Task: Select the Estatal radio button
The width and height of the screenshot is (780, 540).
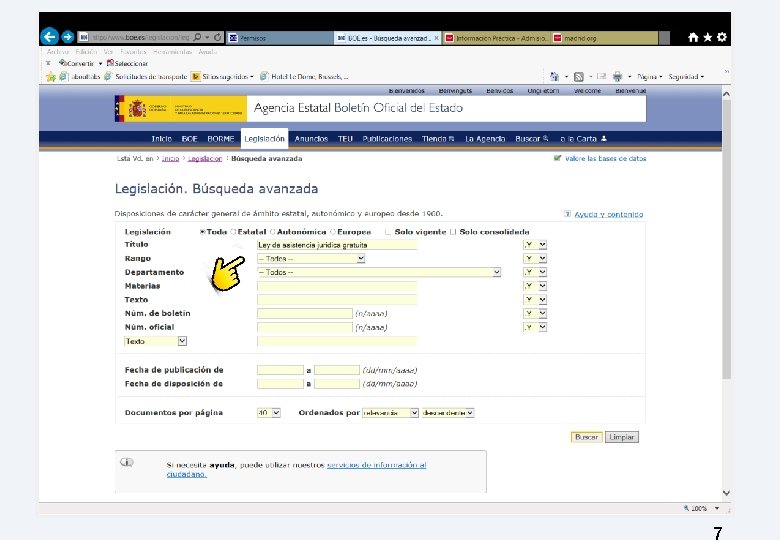Action: click(233, 232)
